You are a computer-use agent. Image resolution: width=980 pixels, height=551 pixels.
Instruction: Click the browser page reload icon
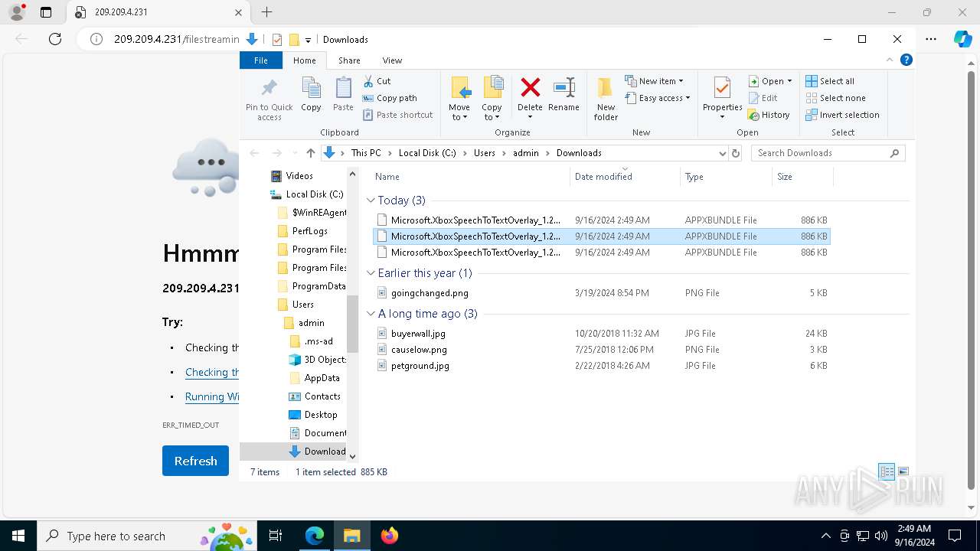55,39
